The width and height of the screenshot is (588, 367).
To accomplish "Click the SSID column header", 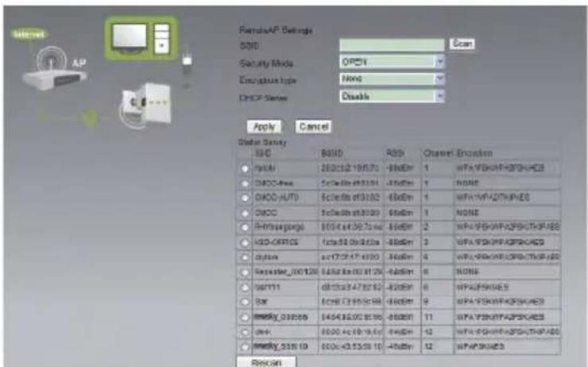I will (x=263, y=153).
